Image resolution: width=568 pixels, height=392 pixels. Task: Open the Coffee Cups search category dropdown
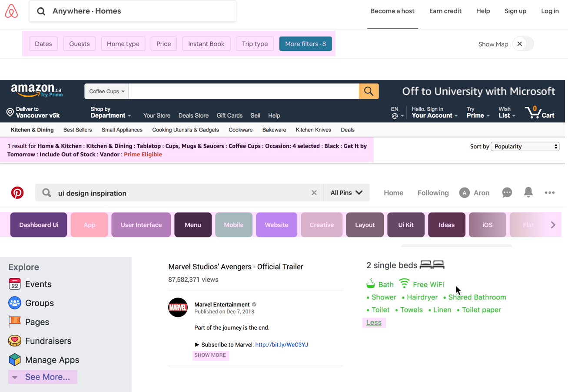click(106, 91)
